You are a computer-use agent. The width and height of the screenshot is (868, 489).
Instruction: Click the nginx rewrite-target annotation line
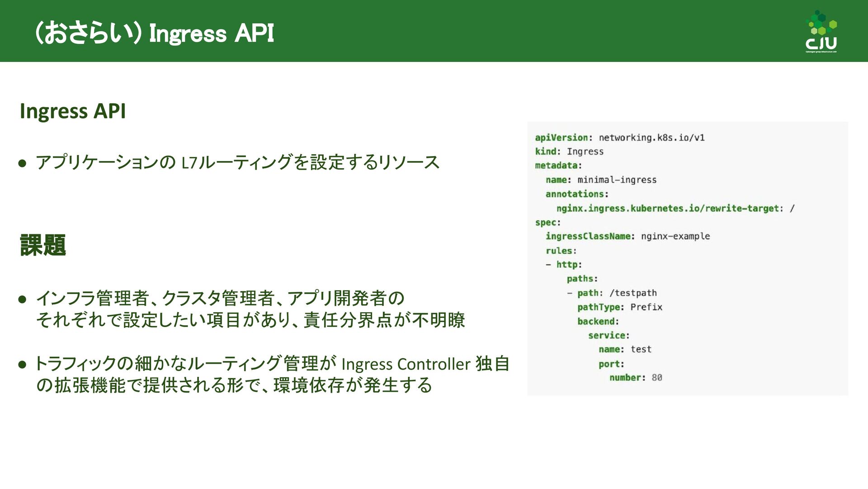click(x=675, y=209)
